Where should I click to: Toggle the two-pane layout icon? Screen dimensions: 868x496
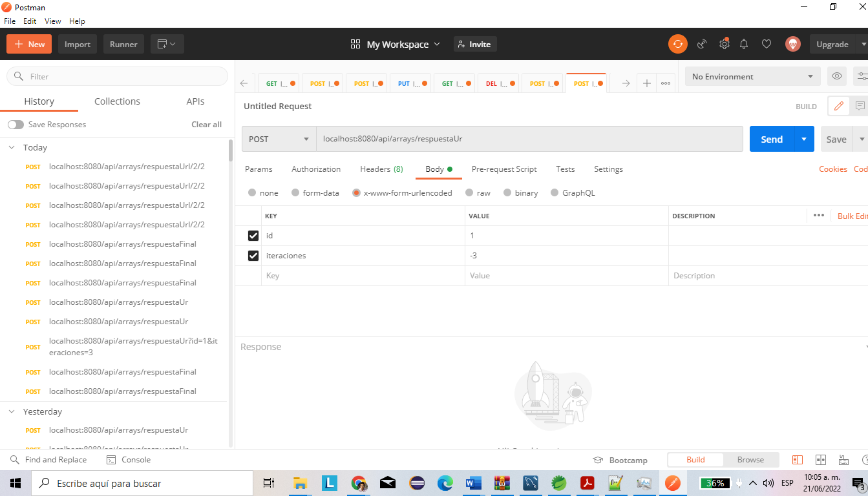pyautogui.click(x=820, y=459)
